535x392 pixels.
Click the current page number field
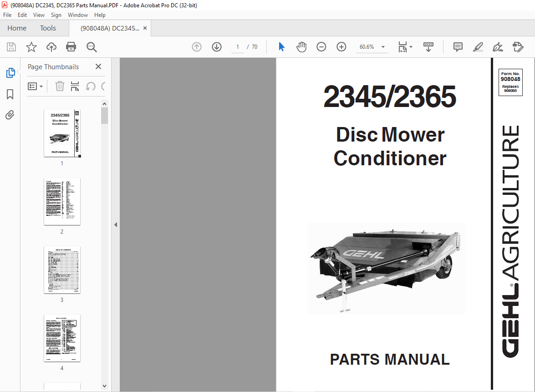pos(238,47)
